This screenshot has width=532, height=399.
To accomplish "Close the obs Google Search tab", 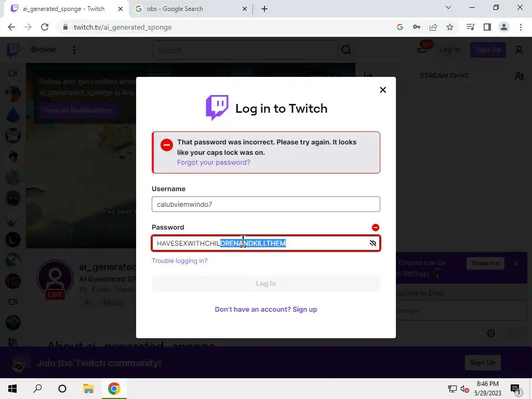I will point(245,9).
